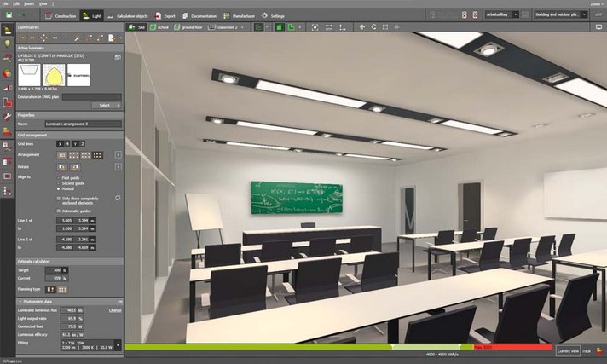This screenshot has height=364, width=607.
Task: Click the move crosshair icon in view toolbar
Action: click(x=362, y=27)
